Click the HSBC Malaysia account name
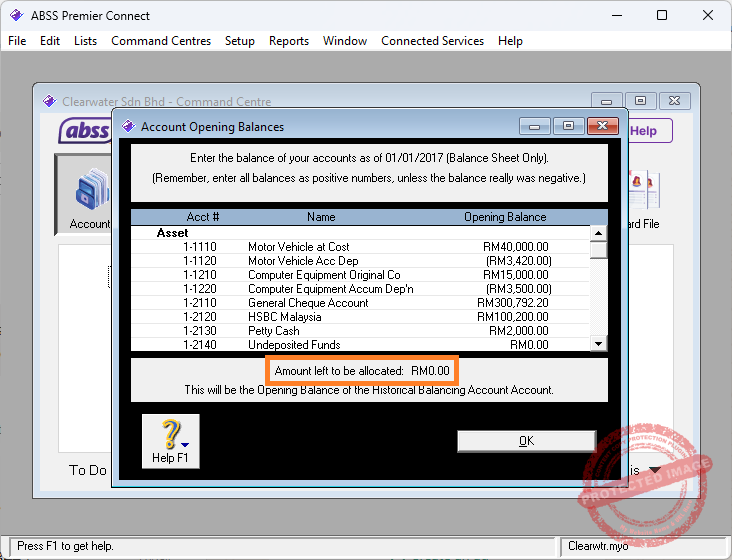This screenshot has width=732, height=560. (284, 317)
